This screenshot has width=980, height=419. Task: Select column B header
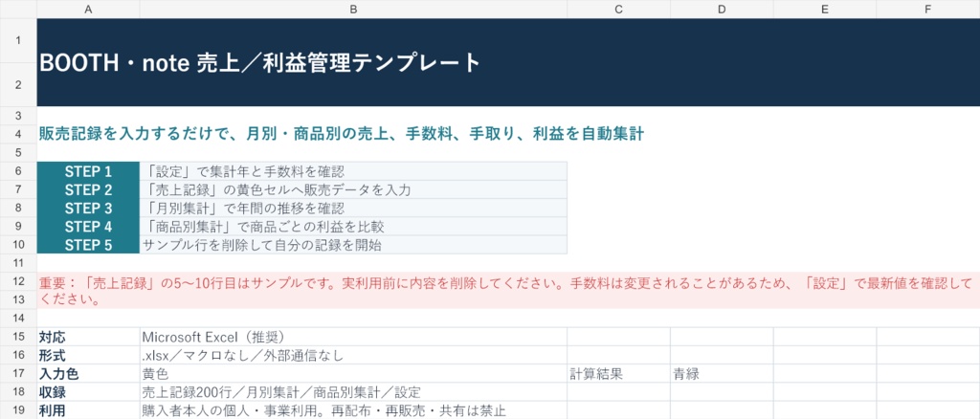click(x=353, y=9)
